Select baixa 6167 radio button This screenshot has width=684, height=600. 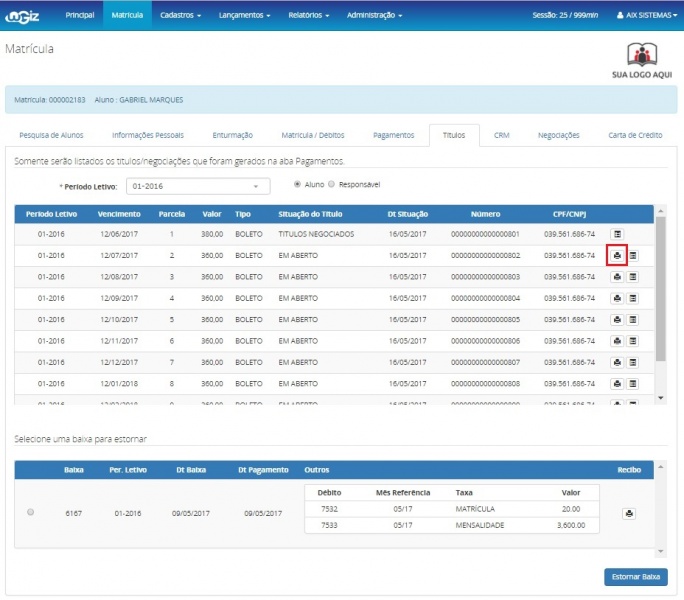click(30, 512)
